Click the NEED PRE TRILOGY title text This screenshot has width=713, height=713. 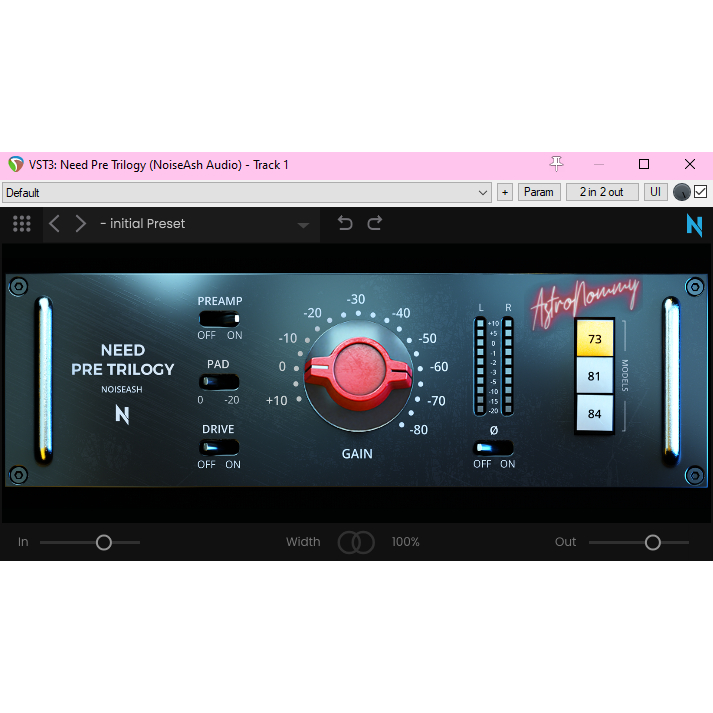(122, 360)
